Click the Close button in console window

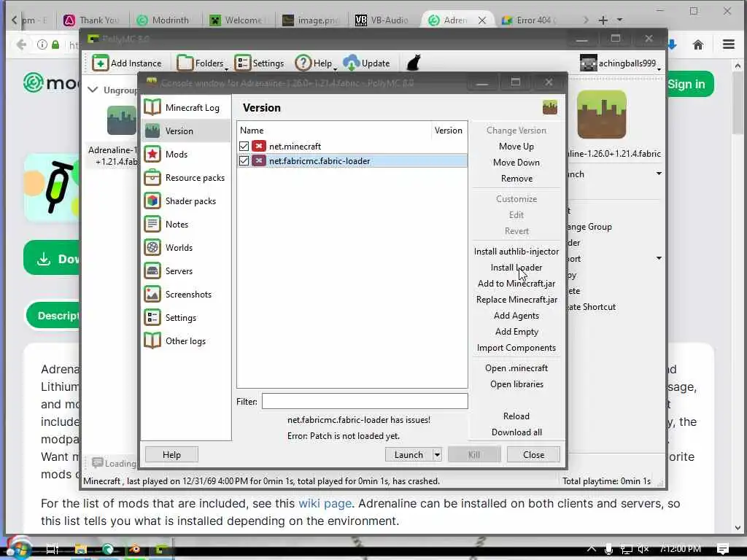click(x=533, y=455)
